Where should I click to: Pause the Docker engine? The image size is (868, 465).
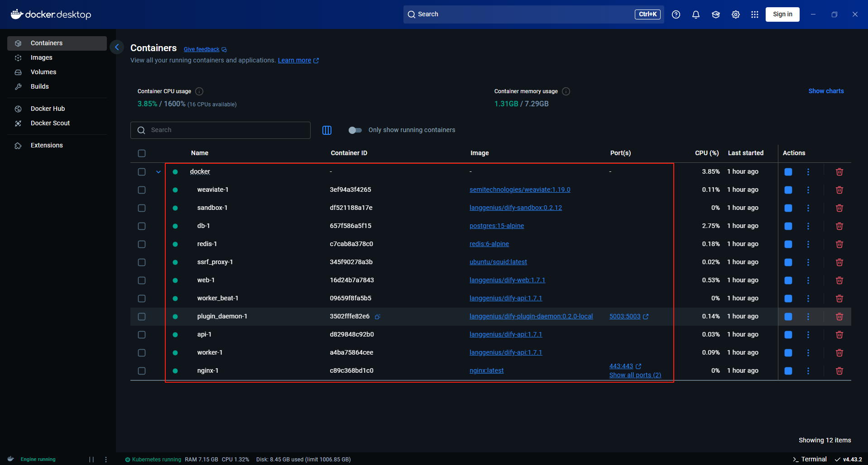pyautogui.click(x=91, y=460)
